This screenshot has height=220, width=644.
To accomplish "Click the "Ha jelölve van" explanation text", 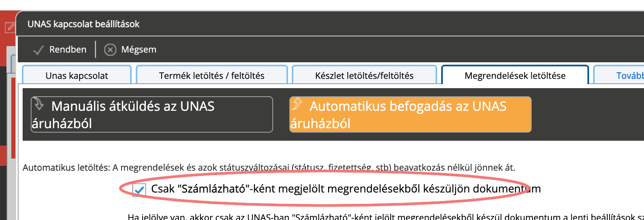I will click(386, 217).
